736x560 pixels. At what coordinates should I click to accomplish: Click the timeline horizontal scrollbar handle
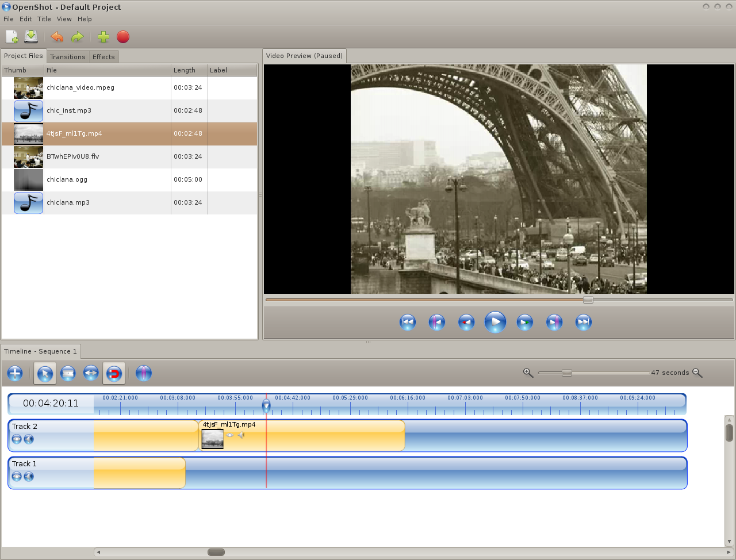216,553
